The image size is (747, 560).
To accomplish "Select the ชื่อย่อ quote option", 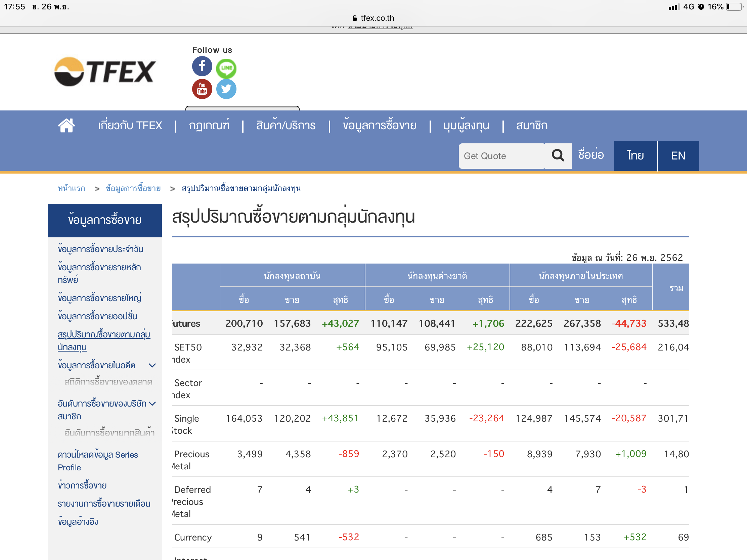I will click(x=590, y=155).
